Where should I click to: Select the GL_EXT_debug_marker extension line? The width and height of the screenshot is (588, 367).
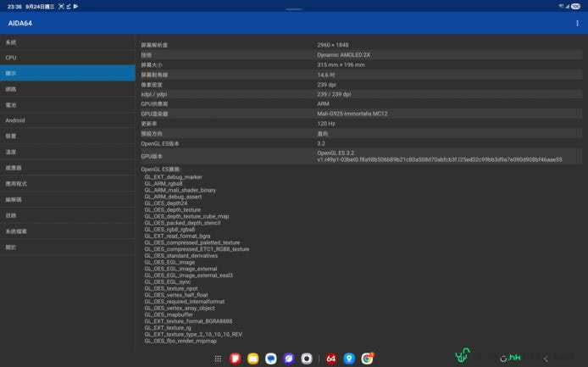click(173, 177)
